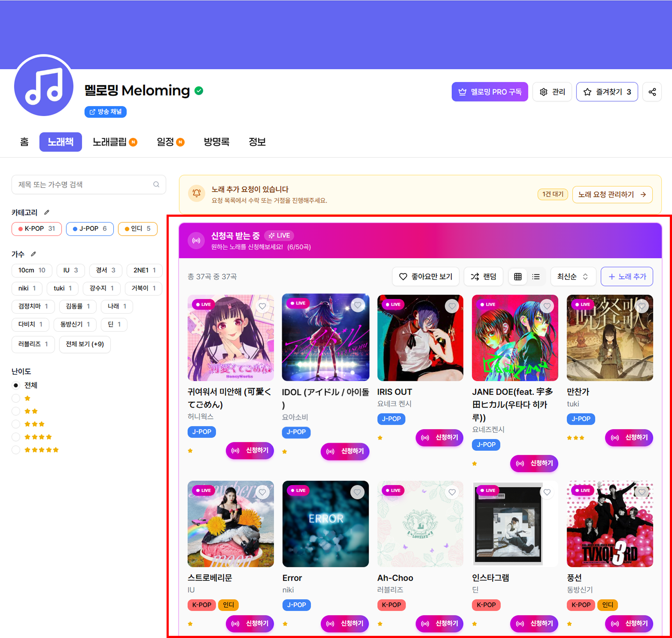Viewport: 672px width, 638px height.
Task: Request 만찬가 with 신청하기 button
Action: (629, 438)
